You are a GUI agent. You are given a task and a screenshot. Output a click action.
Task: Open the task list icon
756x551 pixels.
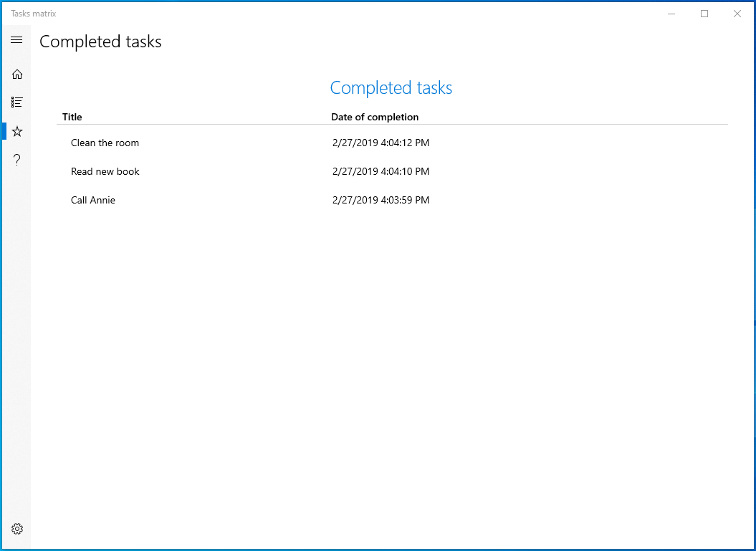(17, 102)
